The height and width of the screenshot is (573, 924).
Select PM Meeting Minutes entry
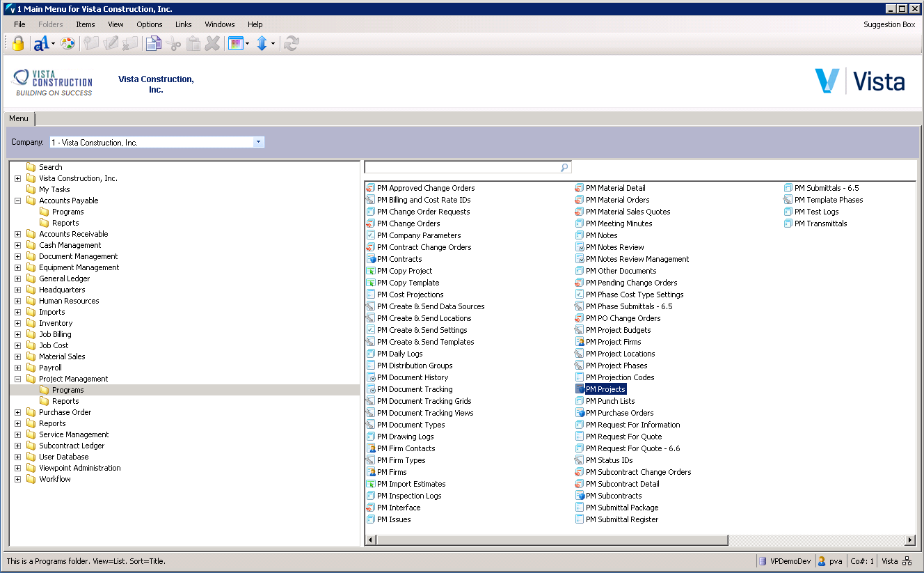point(619,223)
